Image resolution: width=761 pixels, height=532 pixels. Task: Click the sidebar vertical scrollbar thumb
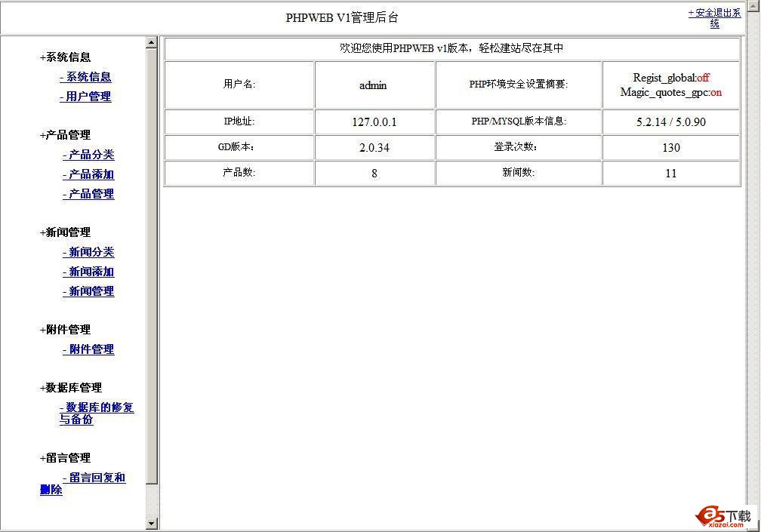coord(152,266)
